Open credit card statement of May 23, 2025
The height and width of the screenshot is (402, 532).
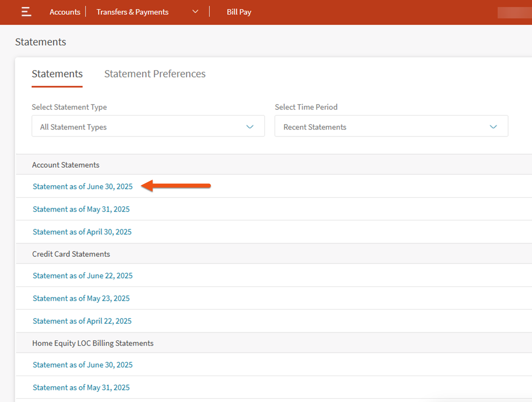tap(81, 298)
